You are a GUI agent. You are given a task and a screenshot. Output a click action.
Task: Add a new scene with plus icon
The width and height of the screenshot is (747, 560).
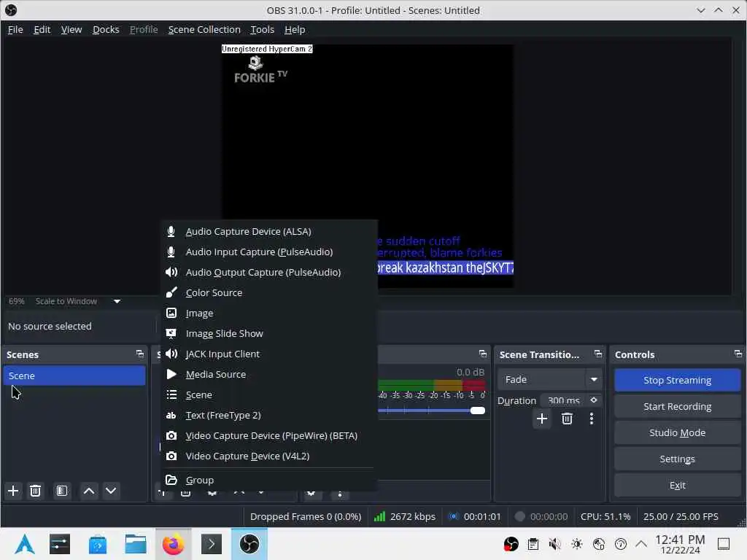pyautogui.click(x=13, y=491)
